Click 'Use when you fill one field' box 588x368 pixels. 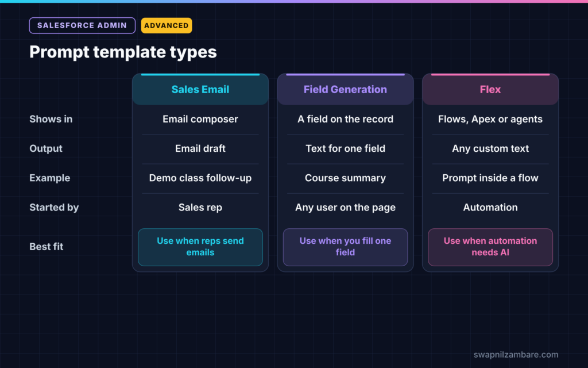tap(345, 247)
